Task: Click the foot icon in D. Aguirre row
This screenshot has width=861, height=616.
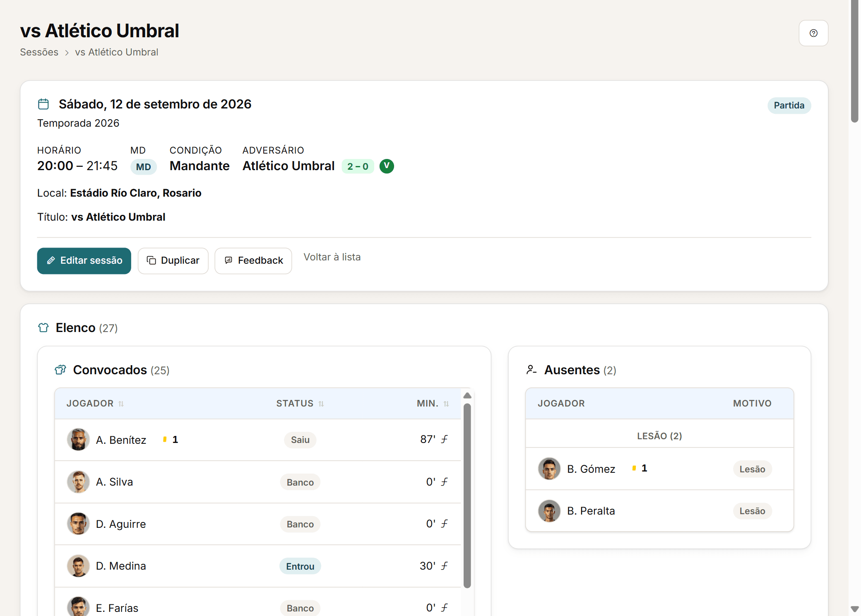Action: [445, 524]
